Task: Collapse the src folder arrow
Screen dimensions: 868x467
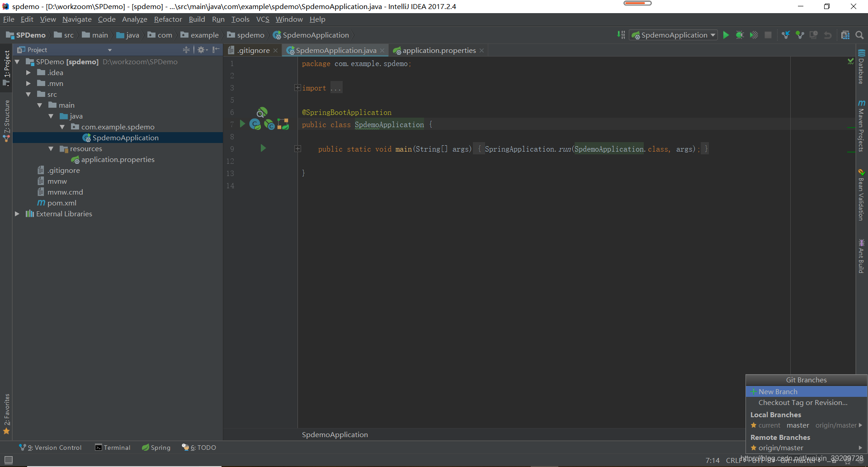Action: [x=28, y=94]
